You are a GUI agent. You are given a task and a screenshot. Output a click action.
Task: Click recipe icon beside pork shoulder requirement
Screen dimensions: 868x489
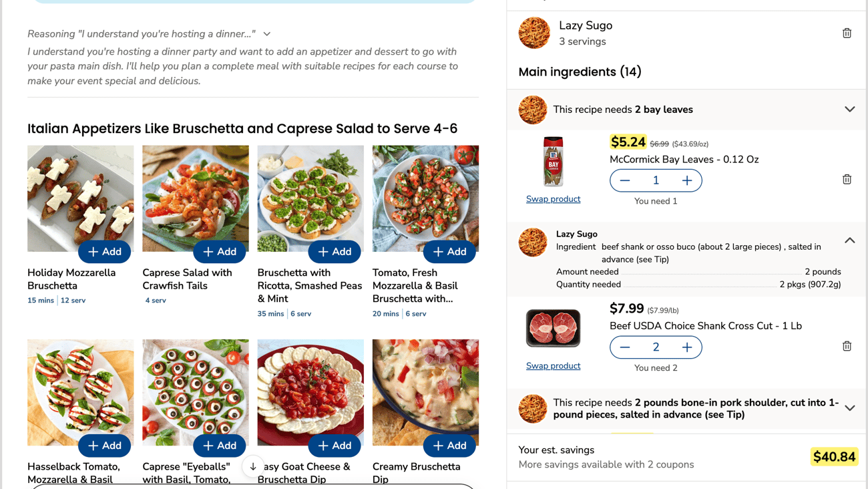532,407
